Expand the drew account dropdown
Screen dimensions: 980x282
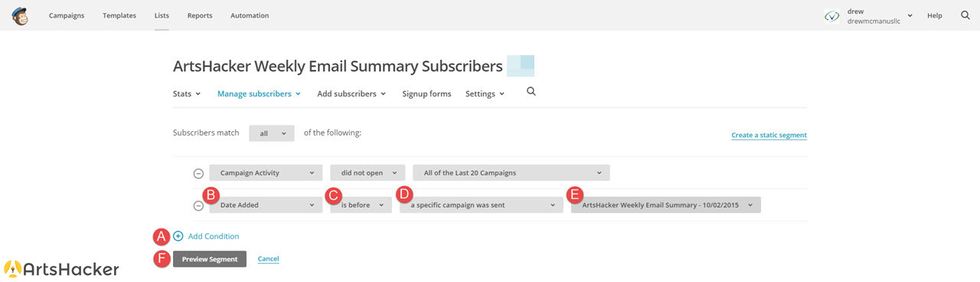coord(910,15)
